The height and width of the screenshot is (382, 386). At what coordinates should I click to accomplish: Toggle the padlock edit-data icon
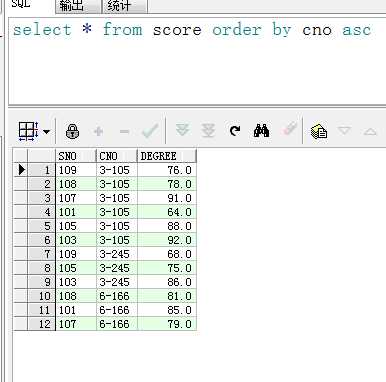click(72, 131)
